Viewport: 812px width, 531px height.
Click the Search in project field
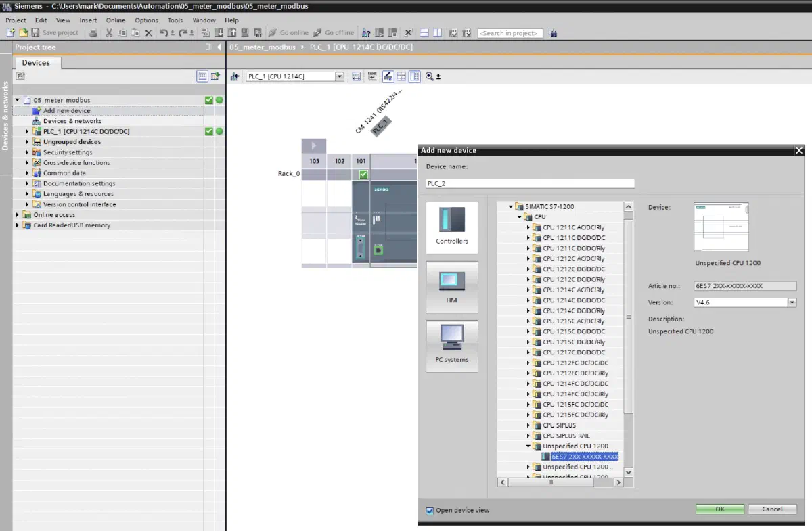pyautogui.click(x=511, y=32)
